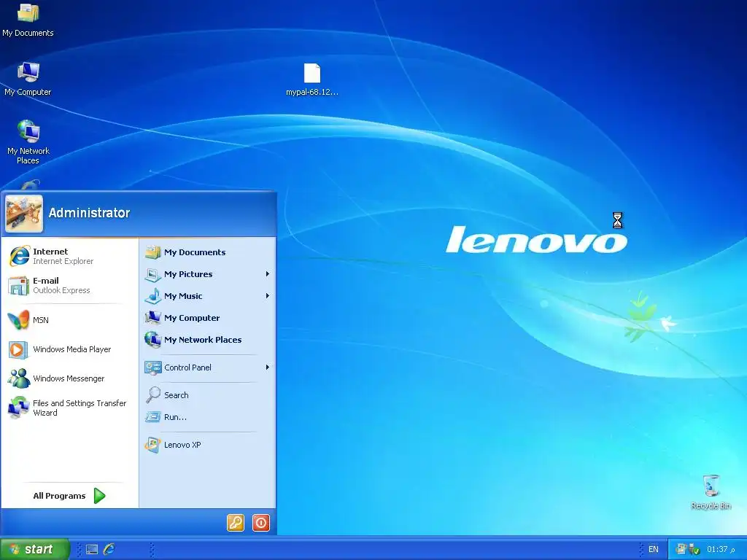Image resolution: width=747 pixels, height=560 pixels.
Task: Launch Files and Settings Transfer Wizard
Action: [69, 408]
